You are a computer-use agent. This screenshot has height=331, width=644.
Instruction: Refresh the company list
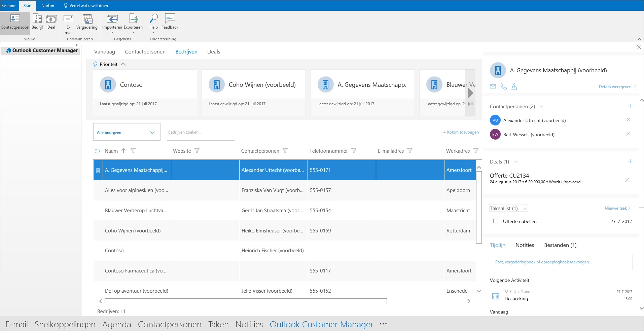point(97,151)
